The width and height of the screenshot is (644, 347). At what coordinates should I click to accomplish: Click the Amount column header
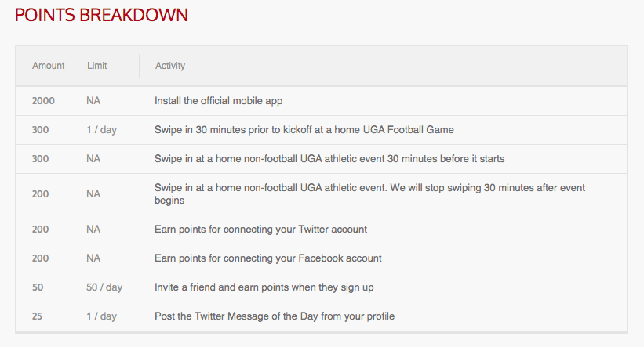pyautogui.click(x=48, y=66)
